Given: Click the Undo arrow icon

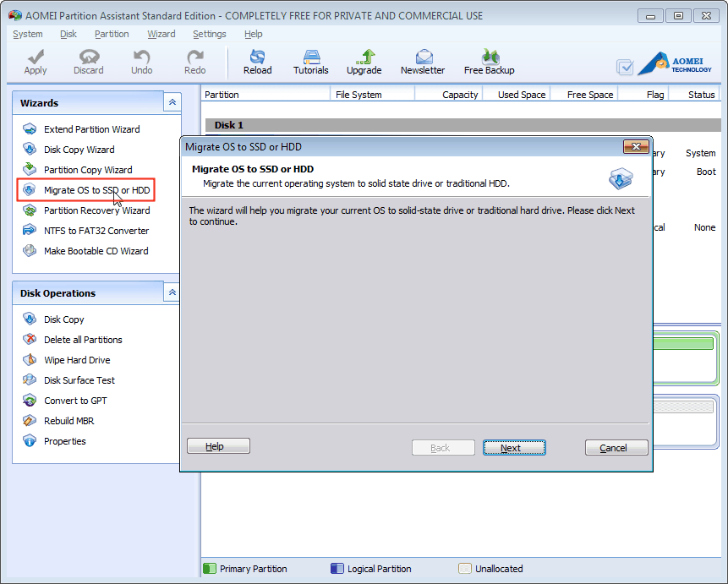Looking at the screenshot, I should [x=141, y=57].
